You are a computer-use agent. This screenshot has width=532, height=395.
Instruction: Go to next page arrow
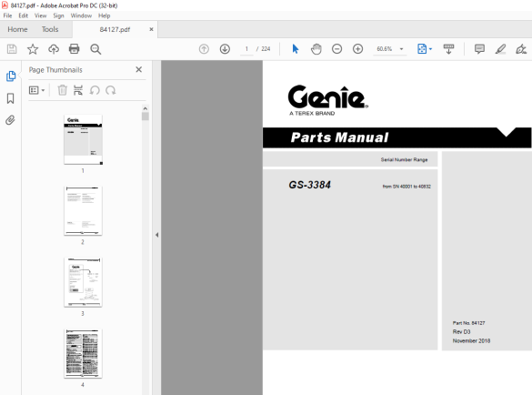225,49
